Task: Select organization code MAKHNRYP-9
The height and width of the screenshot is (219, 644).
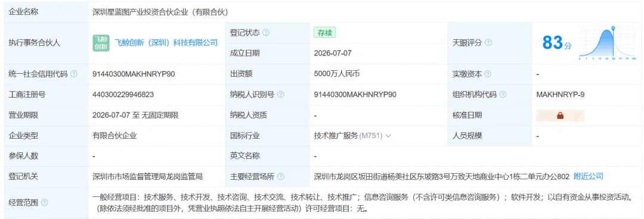Action: pos(560,95)
